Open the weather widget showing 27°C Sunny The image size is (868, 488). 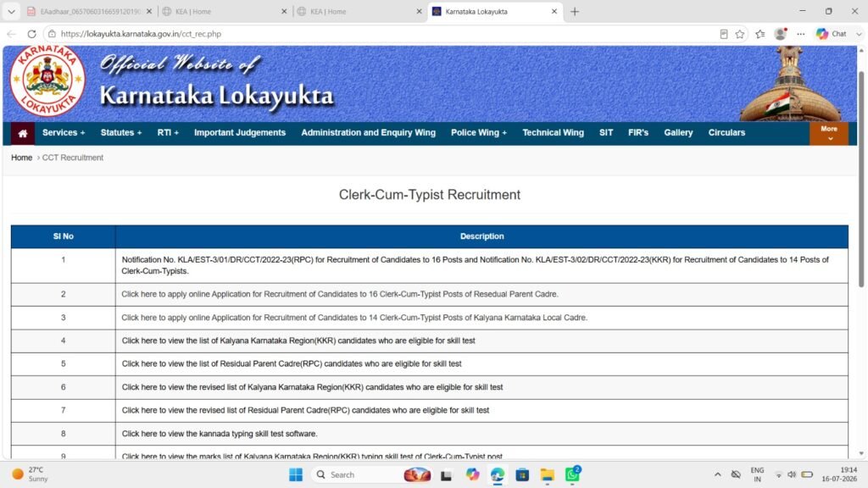(x=31, y=474)
